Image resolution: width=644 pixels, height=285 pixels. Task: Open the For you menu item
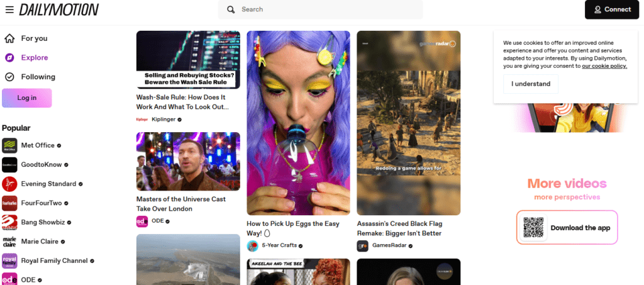(x=34, y=38)
